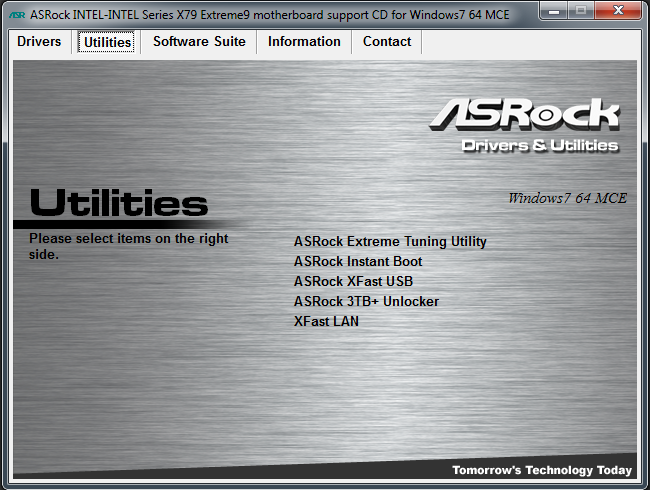Launch ASRock 3TB+ Unlocker installer

pyautogui.click(x=366, y=301)
